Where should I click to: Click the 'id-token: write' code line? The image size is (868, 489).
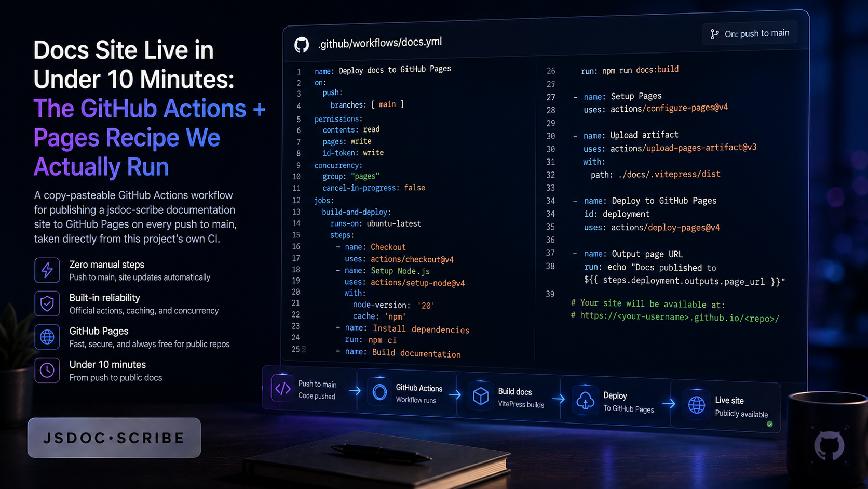tap(353, 153)
